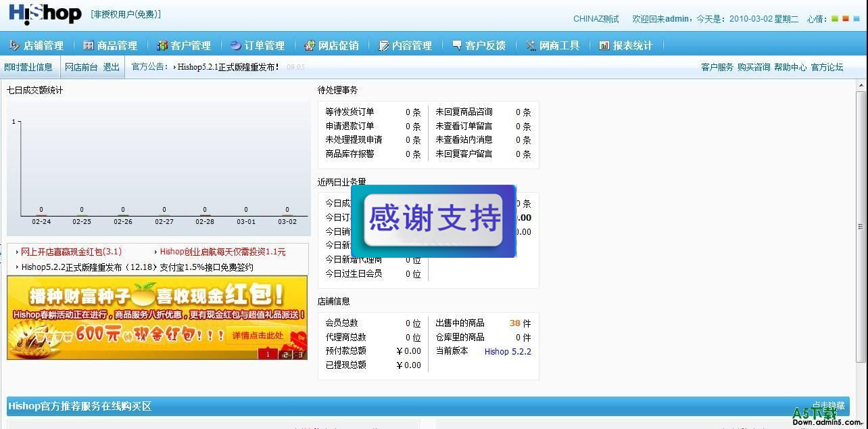Click the 未查看站内消息 row label
Screen dimensions: 868x429
464,140
